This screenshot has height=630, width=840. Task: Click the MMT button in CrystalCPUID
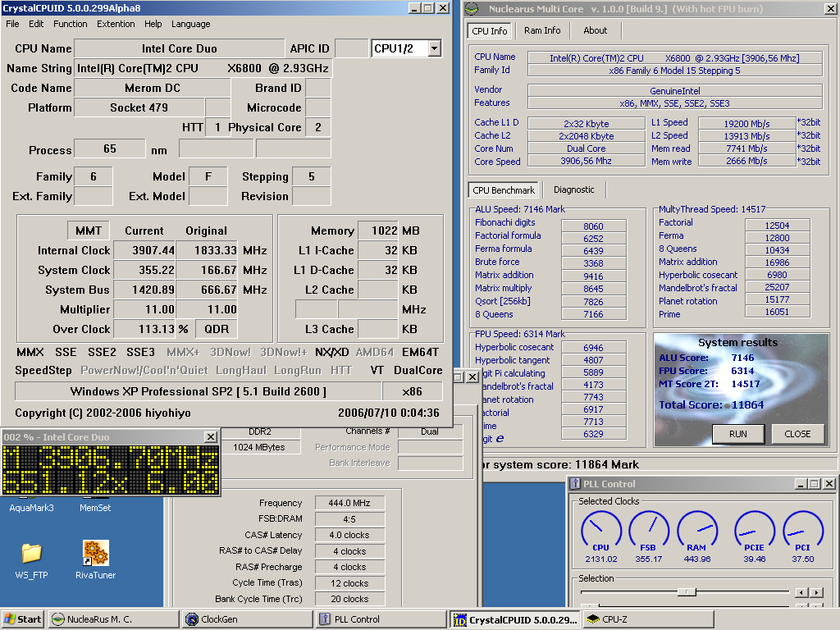(89, 231)
